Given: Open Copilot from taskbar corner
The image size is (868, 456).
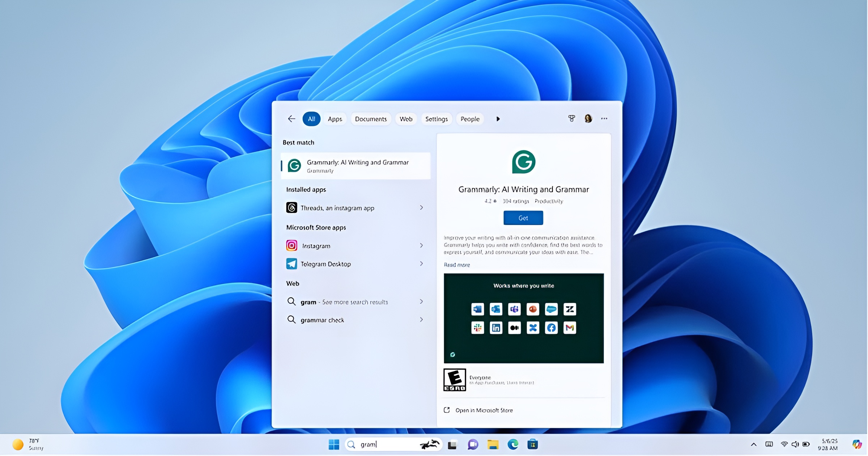Looking at the screenshot, I should click(857, 444).
